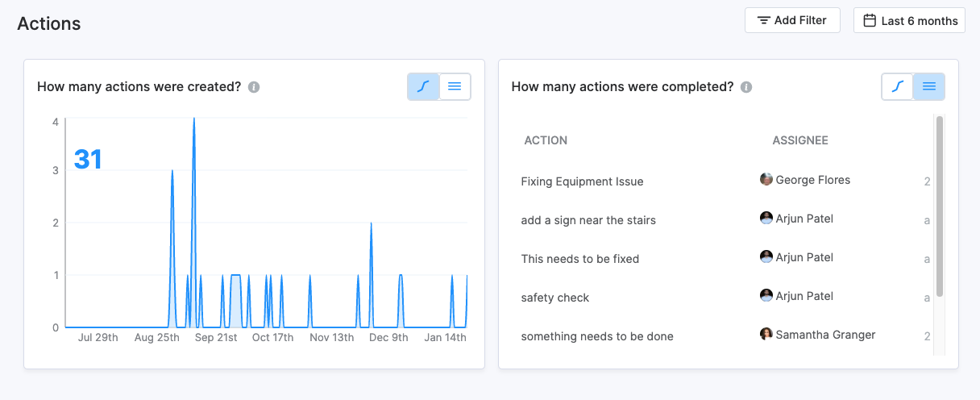Click Samantha Granger avatar
The width and height of the screenshot is (980, 400).
pos(766,334)
